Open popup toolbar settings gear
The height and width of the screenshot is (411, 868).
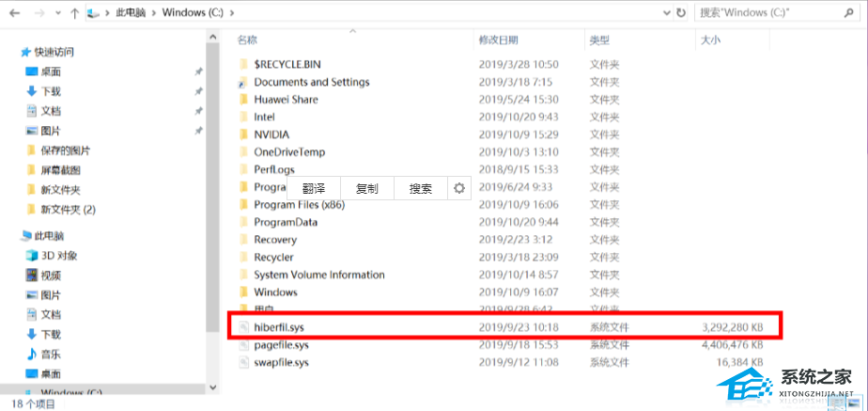[459, 189]
